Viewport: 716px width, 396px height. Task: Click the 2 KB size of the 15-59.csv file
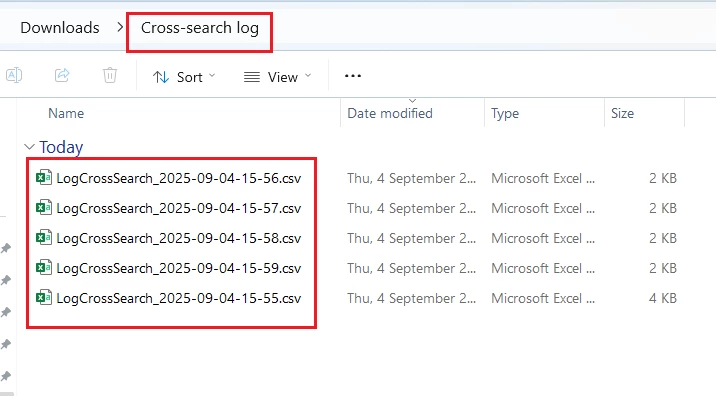(x=663, y=268)
